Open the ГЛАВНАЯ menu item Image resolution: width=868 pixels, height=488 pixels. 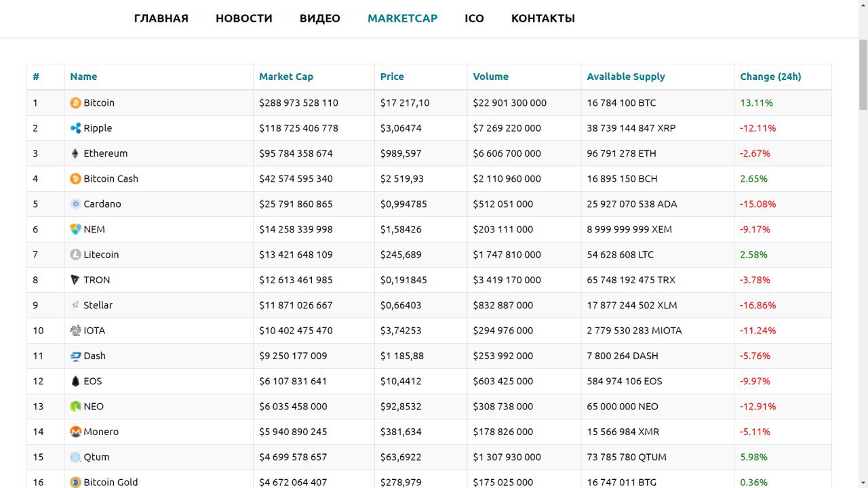(161, 18)
